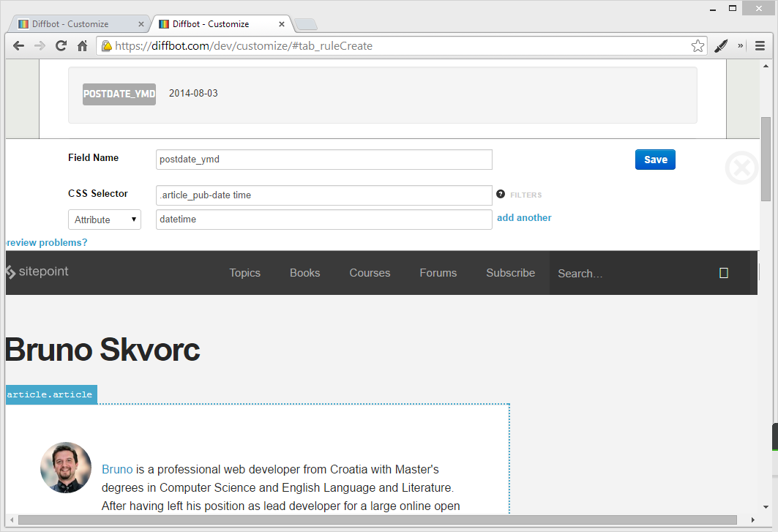
Task: Reload the page
Action: click(61, 45)
